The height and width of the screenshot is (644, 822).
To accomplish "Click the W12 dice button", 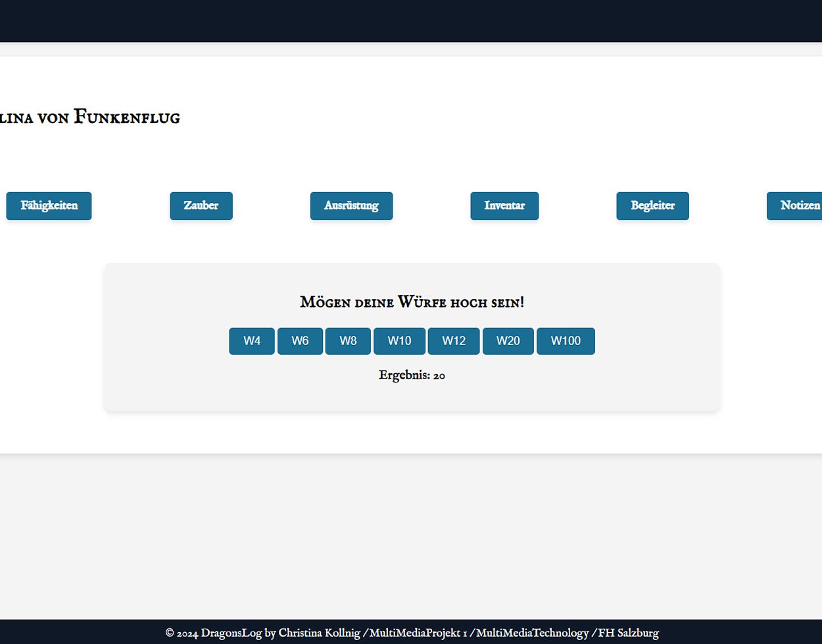I will pyautogui.click(x=454, y=341).
